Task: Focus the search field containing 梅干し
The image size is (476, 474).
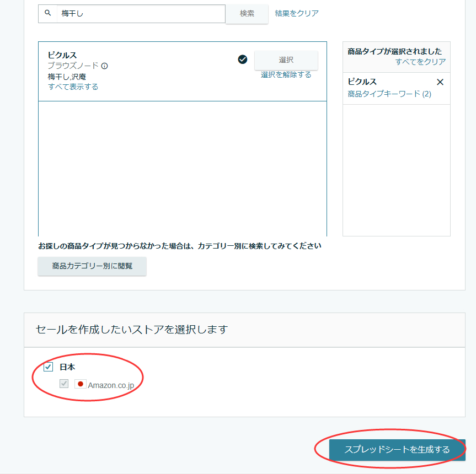Action: point(141,14)
